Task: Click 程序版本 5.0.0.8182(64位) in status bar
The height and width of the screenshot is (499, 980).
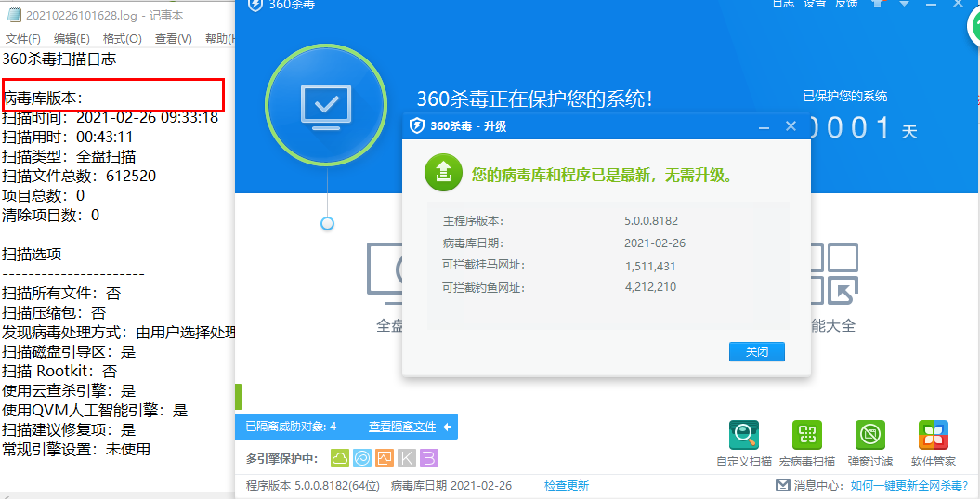Action: pos(313,486)
